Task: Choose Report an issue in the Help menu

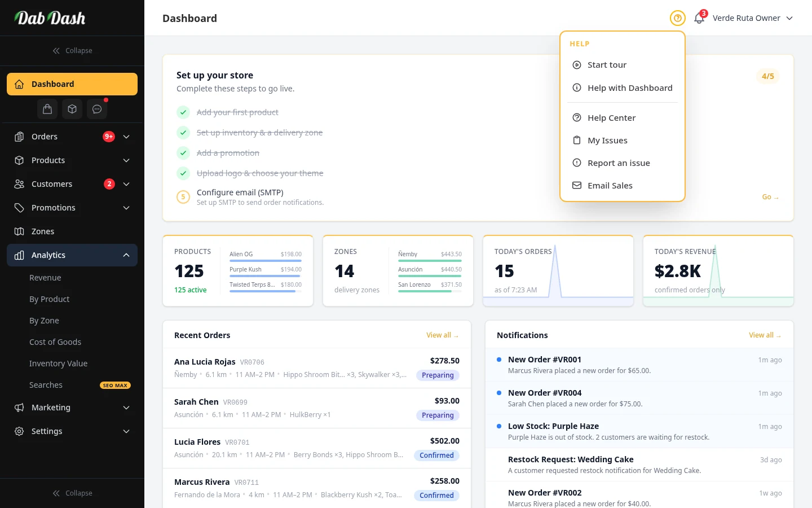Action: pyautogui.click(x=619, y=163)
